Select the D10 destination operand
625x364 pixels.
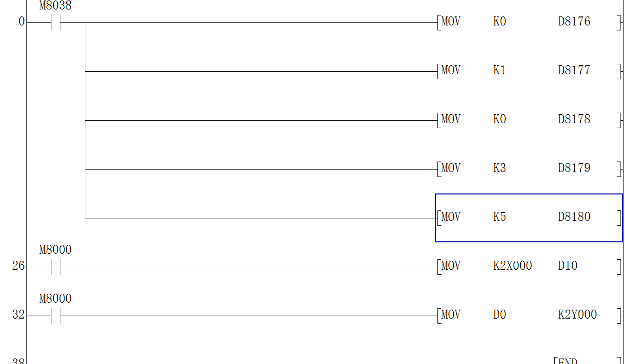(568, 266)
